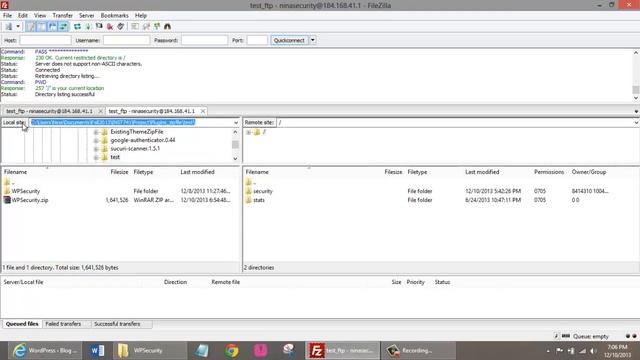Open the Server menu
Viewport: 640px width, 360px height.
point(87,16)
